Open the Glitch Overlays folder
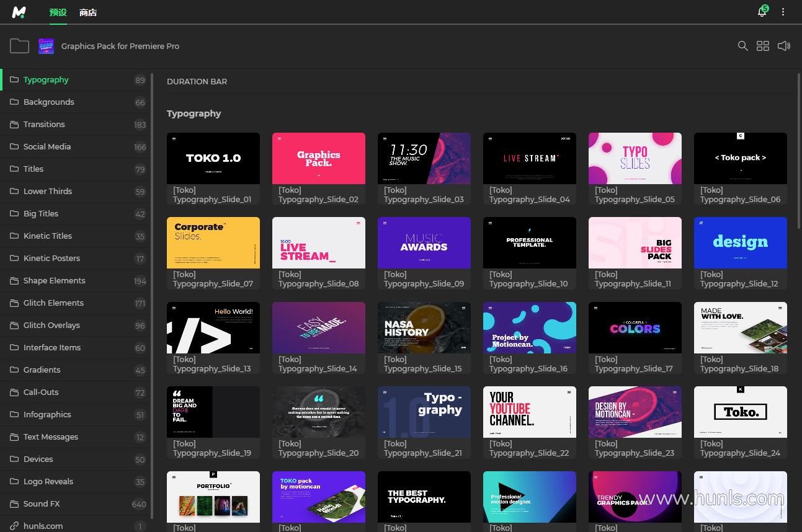The image size is (802, 532). [x=51, y=325]
